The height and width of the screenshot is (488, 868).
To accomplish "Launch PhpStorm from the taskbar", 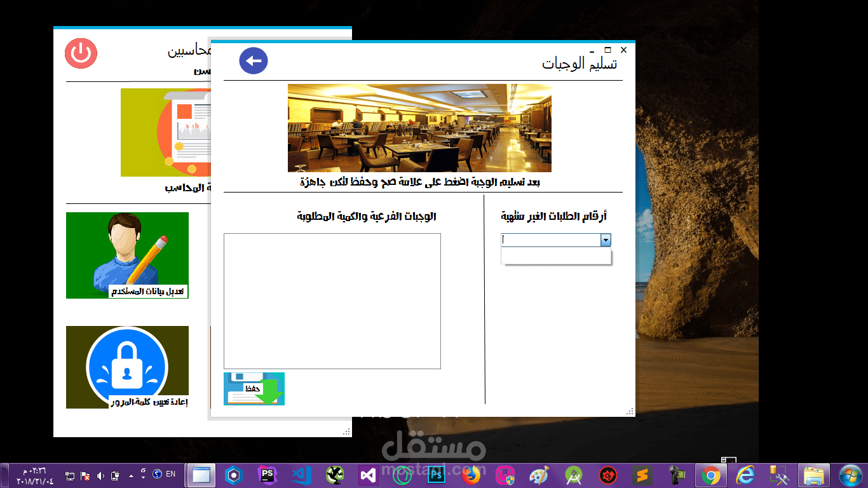I will [268, 475].
